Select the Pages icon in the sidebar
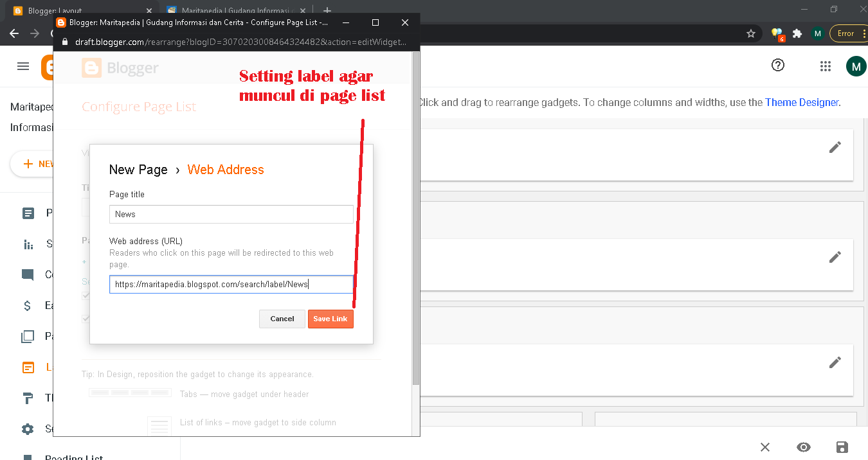 coord(28,336)
